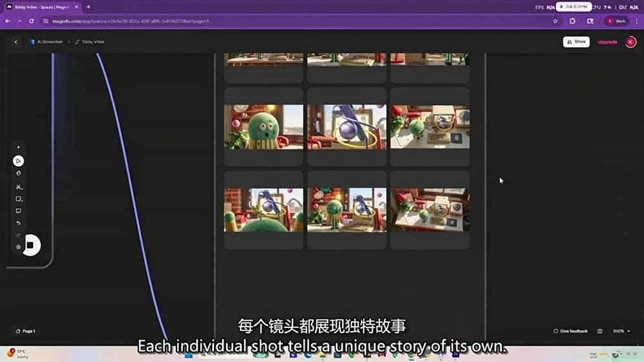
Task: Open the middle-row overhead desk scene thumbnail
Action: point(430,126)
